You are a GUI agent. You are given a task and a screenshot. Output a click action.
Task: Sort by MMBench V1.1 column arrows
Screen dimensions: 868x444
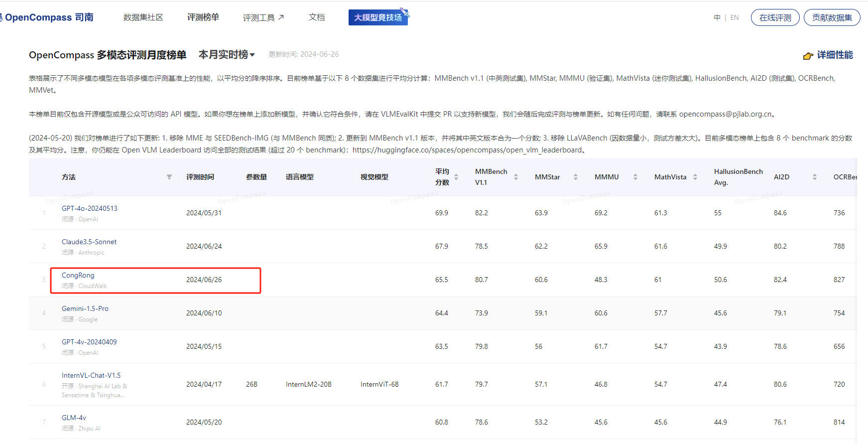click(516, 177)
